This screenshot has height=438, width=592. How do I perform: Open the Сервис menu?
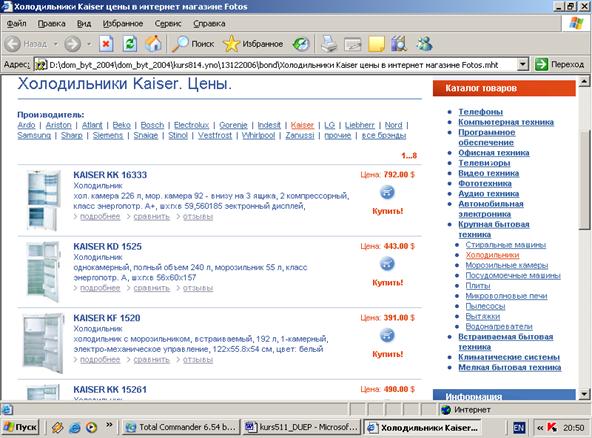[x=168, y=23]
